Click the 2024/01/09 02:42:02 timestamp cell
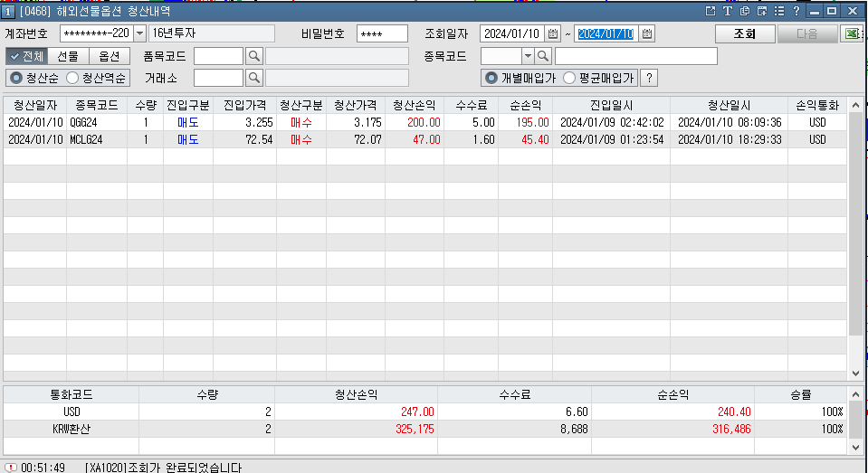Screen dimensions: 868x473 pos(612,122)
